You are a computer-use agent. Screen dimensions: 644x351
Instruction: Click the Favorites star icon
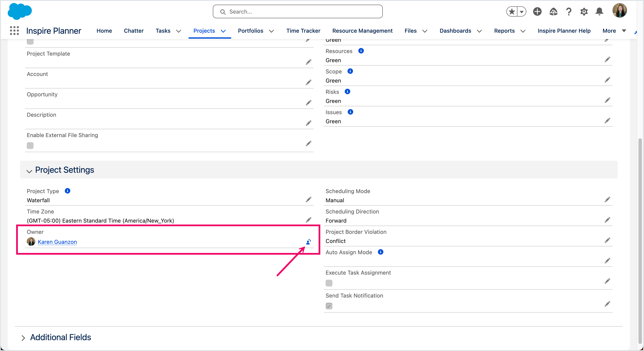click(x=512, y=11)
